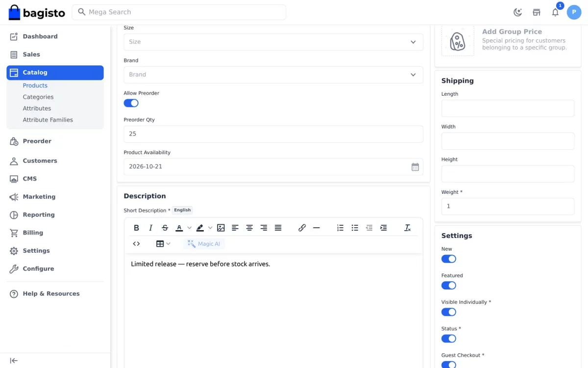
Task: Center align text in editor
Action: [x=249, y=228]
